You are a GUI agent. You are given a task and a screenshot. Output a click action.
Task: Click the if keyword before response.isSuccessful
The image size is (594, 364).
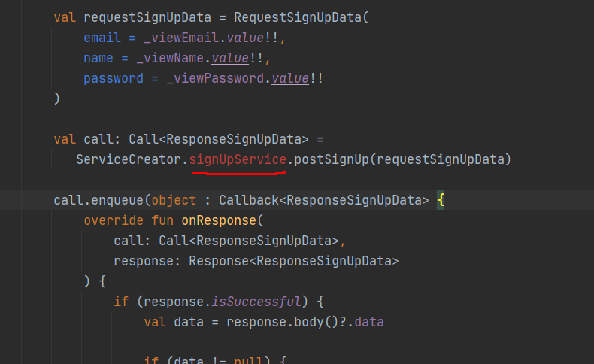click(x=121, y=302)
